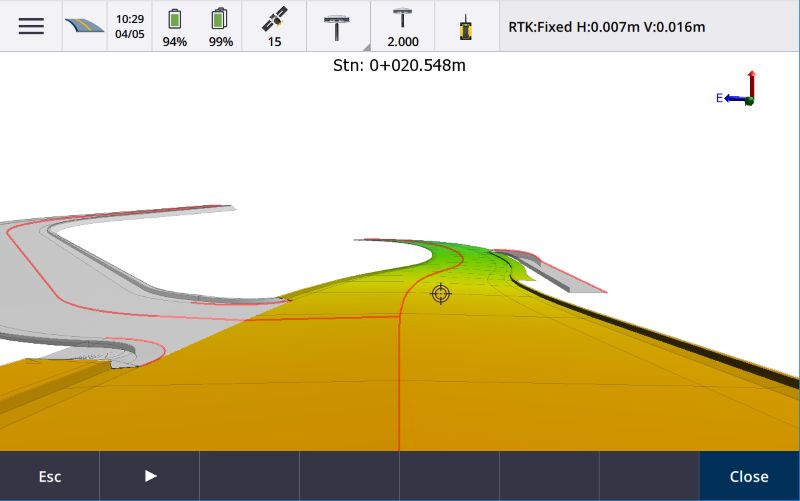
Task: Tap the 2.000 antenna height icon
Action: 403,26
